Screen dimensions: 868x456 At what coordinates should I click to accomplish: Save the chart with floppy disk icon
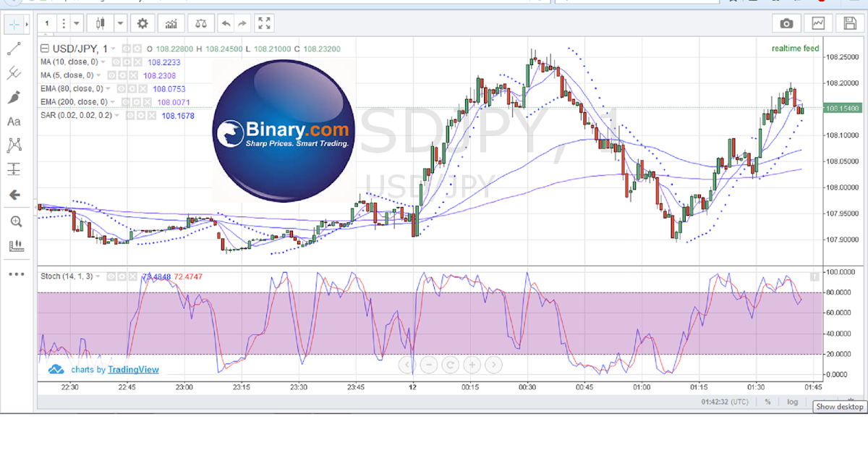tap(850, 24)
